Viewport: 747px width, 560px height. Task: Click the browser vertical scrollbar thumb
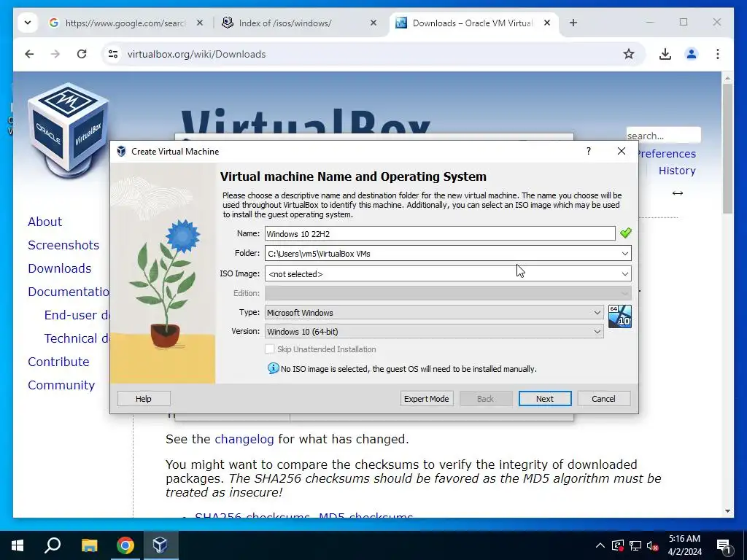tap(727, 149)
